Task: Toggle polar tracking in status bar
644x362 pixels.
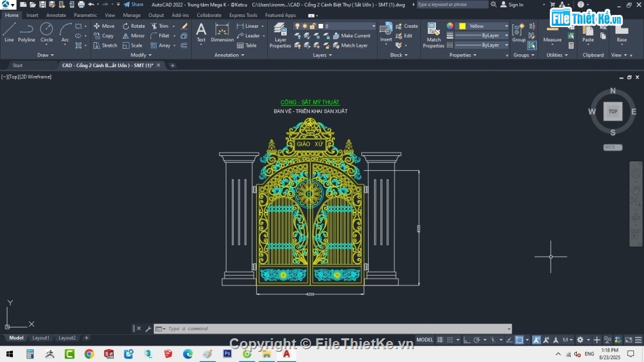Action: tap(477, 340)
